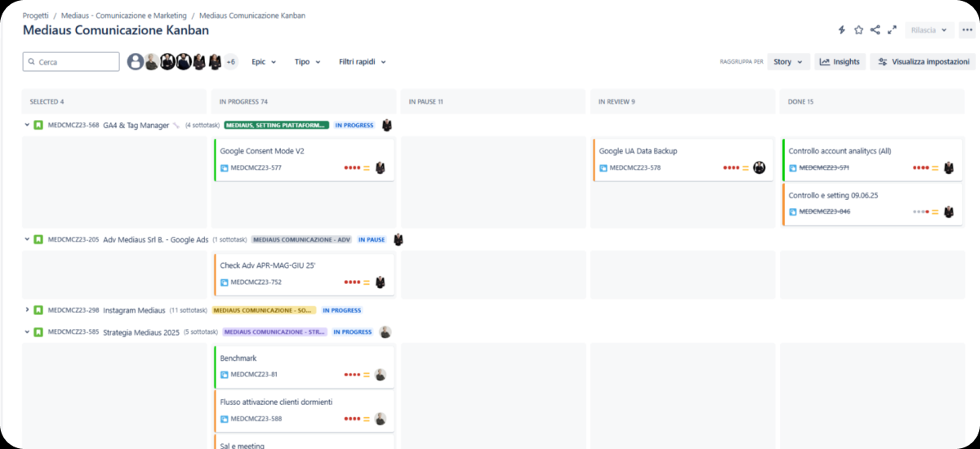Open the three-dots more actions menu

click(x=967, y=30)
